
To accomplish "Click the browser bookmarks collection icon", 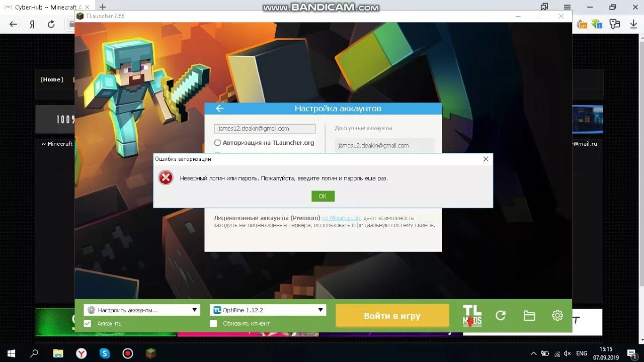I will pos(544,7).
